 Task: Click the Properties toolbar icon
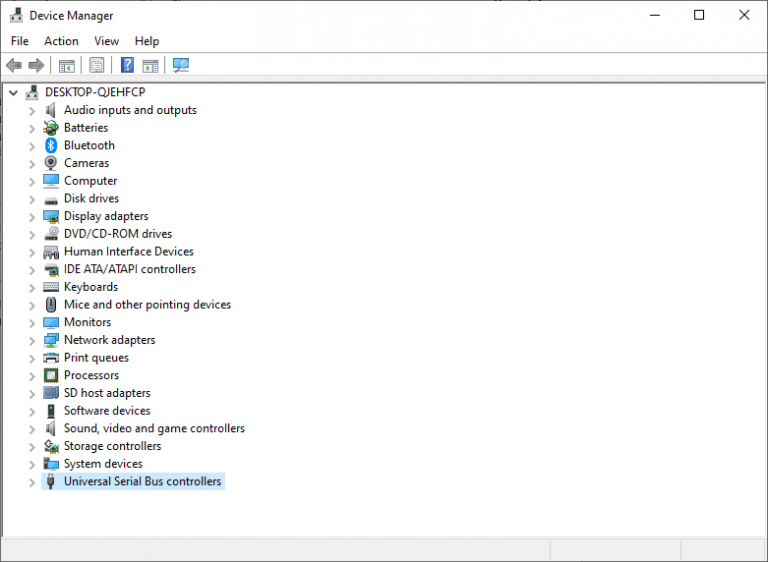[97, 66]
